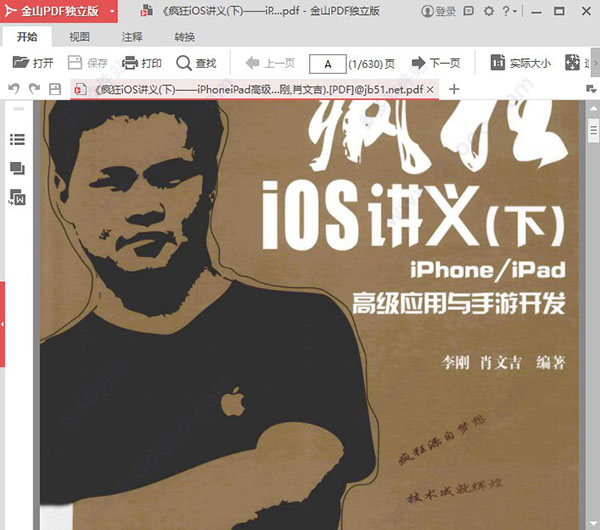
Task: Open the 金山PDF独立版 main menu dropdown
Action: pos(112,11)
